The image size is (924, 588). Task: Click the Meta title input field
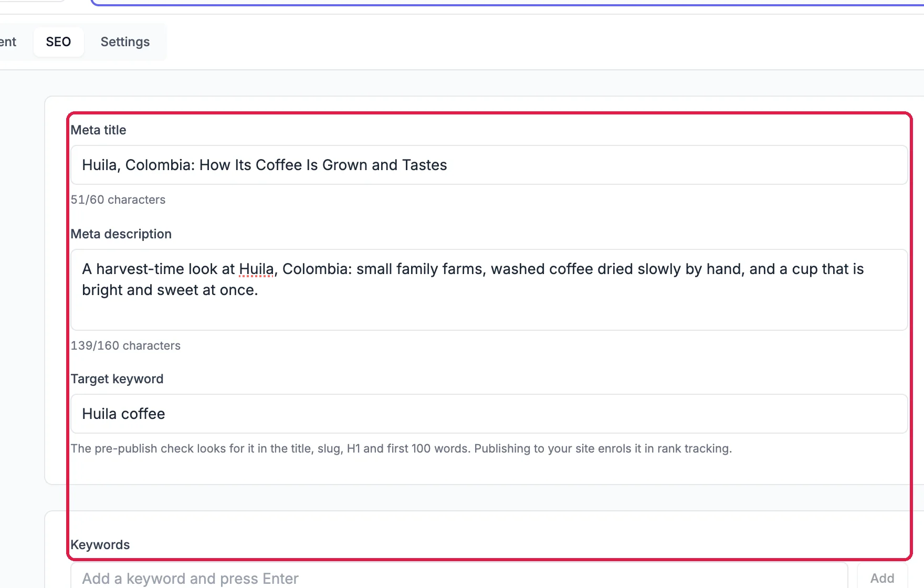tap(489, 165)
